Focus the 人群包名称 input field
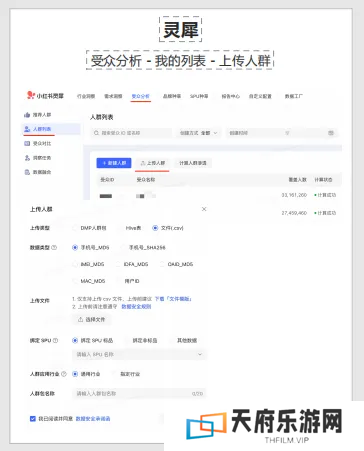The image size is (364, 451). 139,394
